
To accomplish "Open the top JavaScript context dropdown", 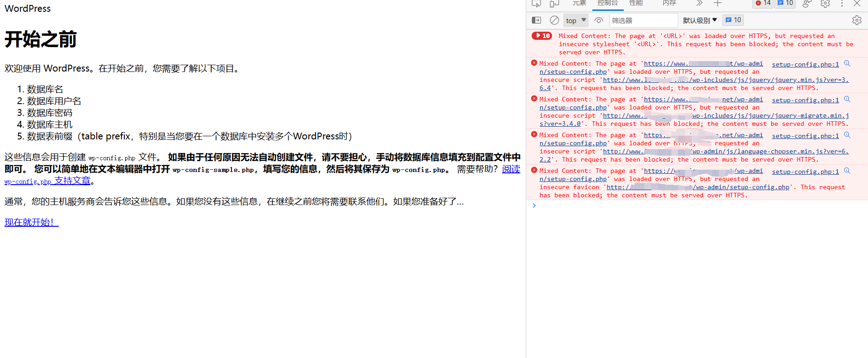I will [x=576, y=20].
